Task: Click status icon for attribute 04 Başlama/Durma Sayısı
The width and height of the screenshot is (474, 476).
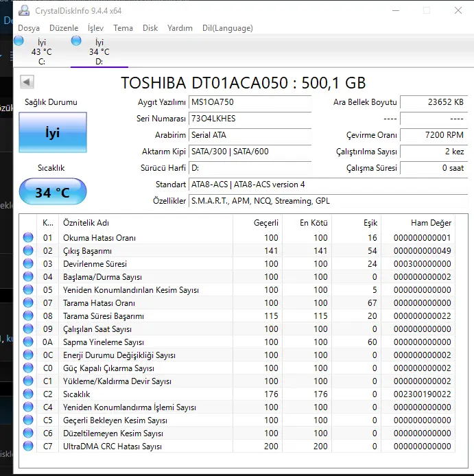Action: tap(28, 276)
